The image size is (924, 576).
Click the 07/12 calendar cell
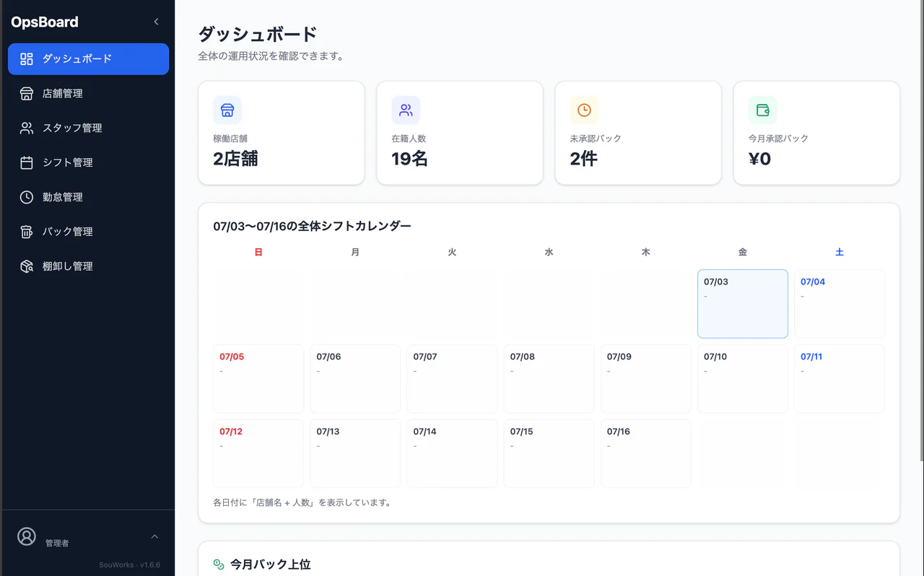click(258, 453)
